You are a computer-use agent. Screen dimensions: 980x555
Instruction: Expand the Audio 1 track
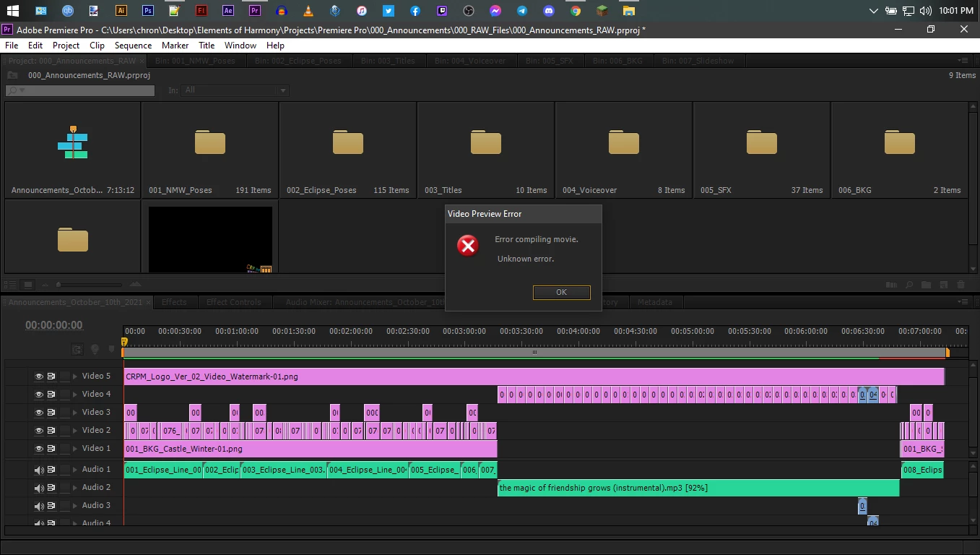(x=75, y=470)
